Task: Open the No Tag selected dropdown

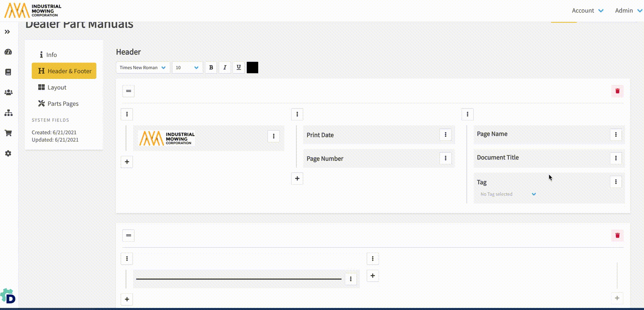Action: (508, 194)
